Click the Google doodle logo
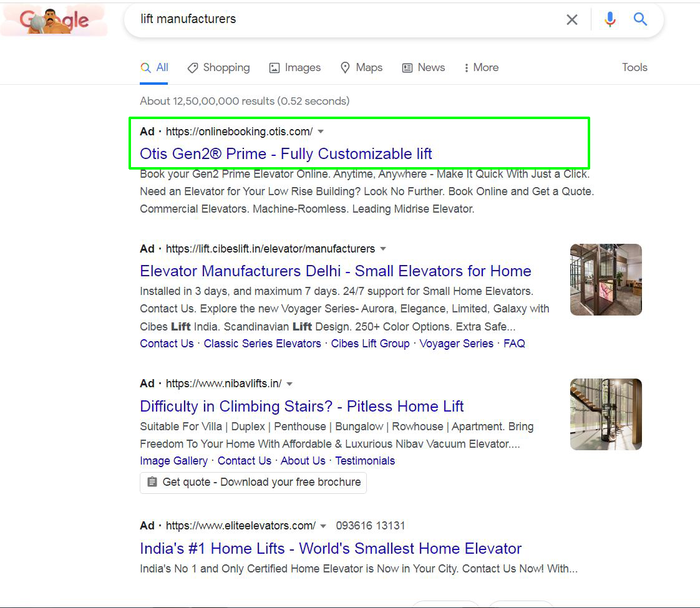The height and width of the screenshot is (608, 700). pyautogui.click(x=54, y=20)
